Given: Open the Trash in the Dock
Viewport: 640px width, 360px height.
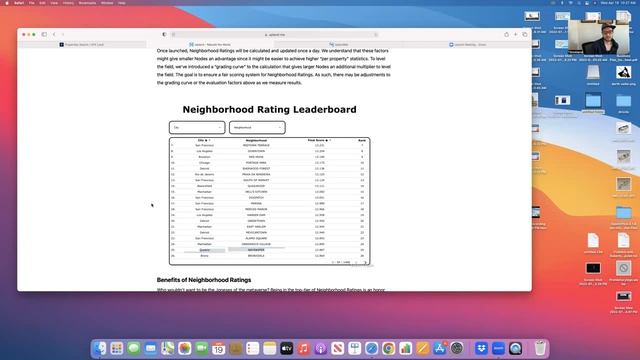Looking at the screenshot, I should (x=540, y=348).
